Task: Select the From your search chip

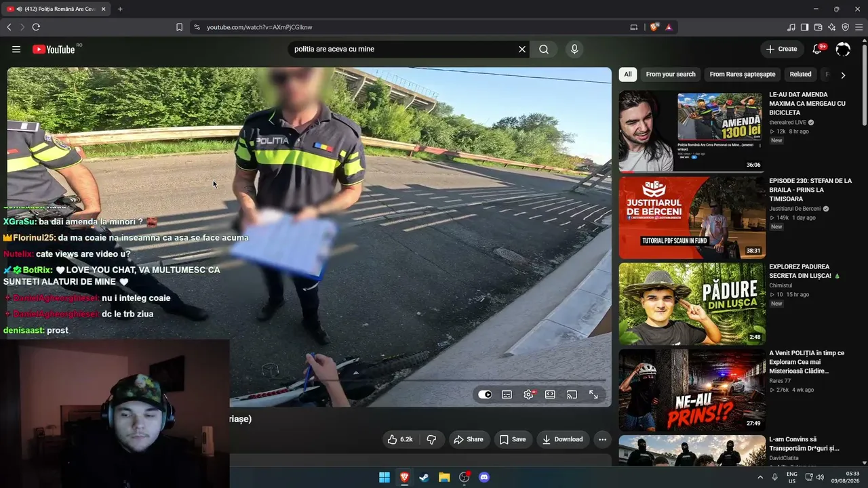Action: [671, 75]
